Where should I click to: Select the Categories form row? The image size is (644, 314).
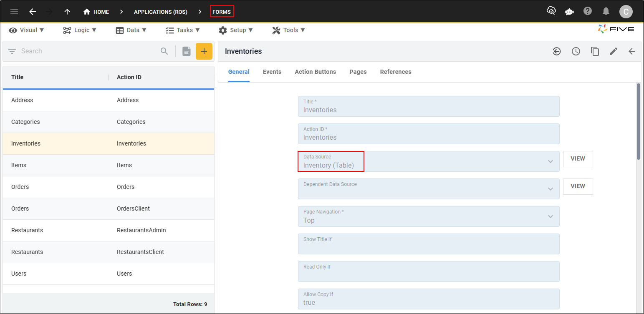coord(109,122)
